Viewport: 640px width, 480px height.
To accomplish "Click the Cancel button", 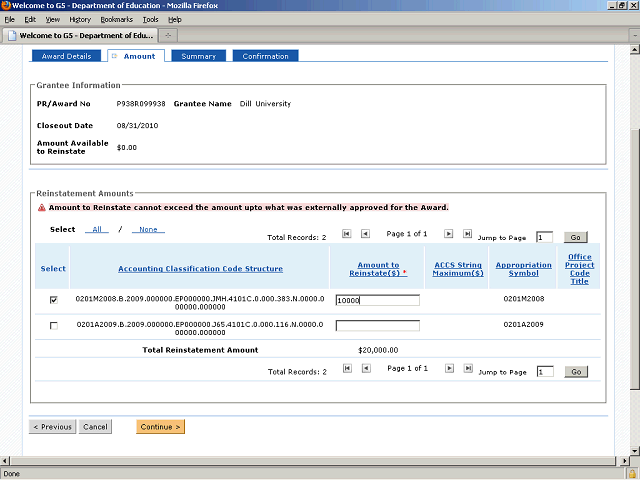I will click(95, 427).
